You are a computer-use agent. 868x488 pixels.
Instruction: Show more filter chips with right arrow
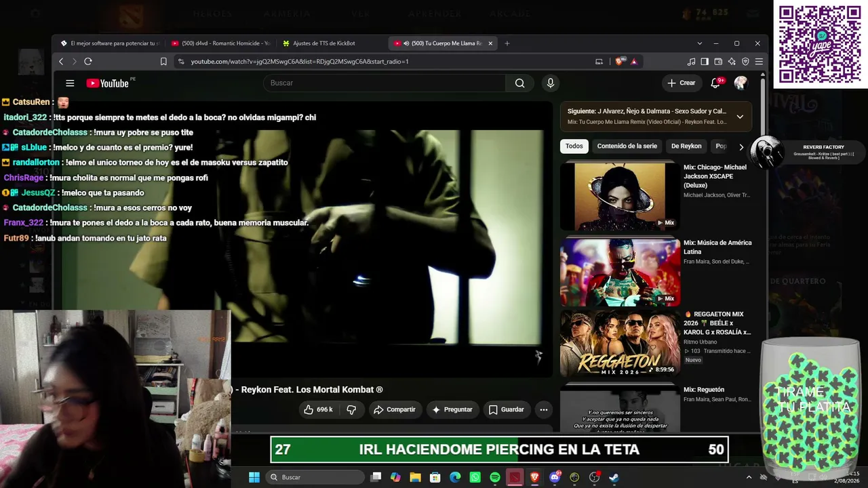click(x=741, y=146)
